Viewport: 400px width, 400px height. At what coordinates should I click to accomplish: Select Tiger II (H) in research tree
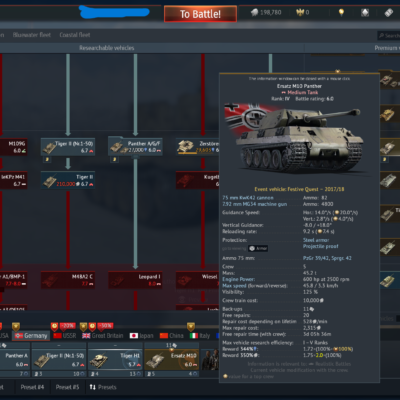68,180
